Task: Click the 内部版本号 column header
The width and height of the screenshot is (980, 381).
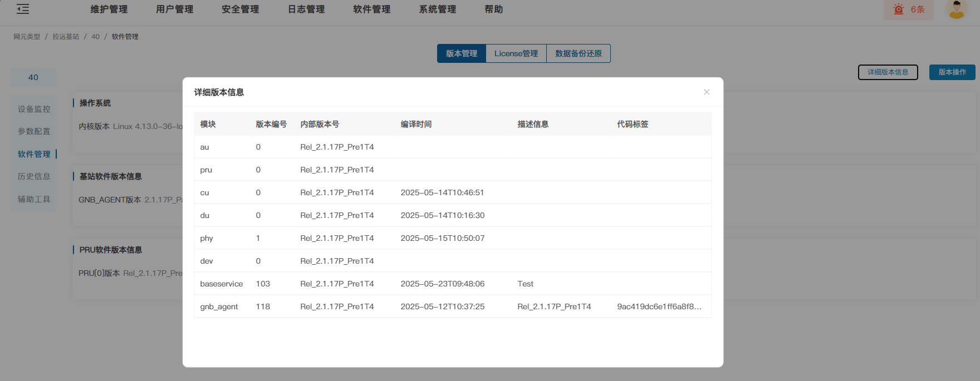Action: (320, 124)
